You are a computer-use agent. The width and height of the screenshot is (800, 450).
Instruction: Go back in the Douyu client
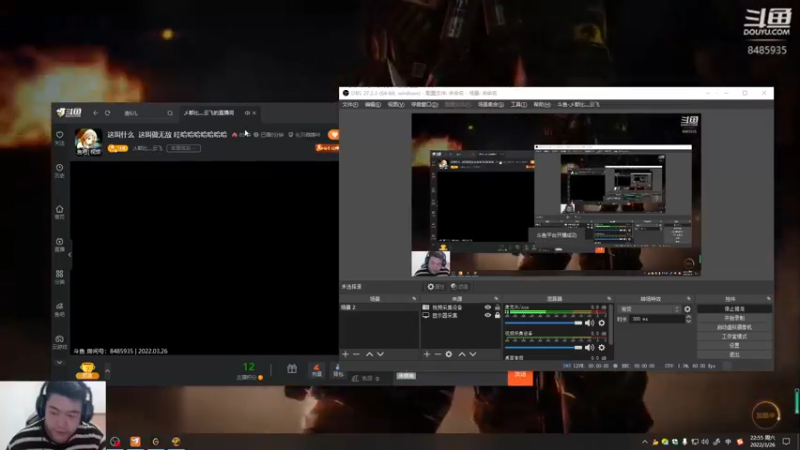95,113
